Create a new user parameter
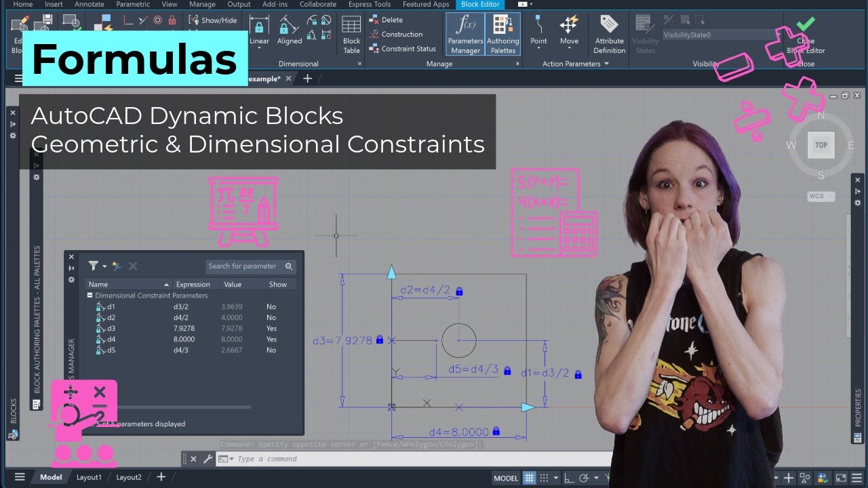This screenshot has width=868, height=488. point(117,266)
